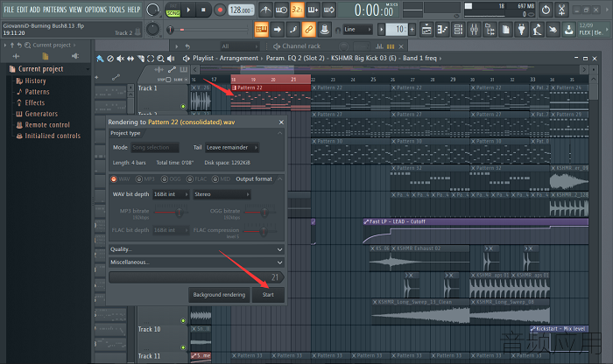This screenshot has width=613, height=364.
Task: Toggle wait for input to start
Action: click(281, 10)
